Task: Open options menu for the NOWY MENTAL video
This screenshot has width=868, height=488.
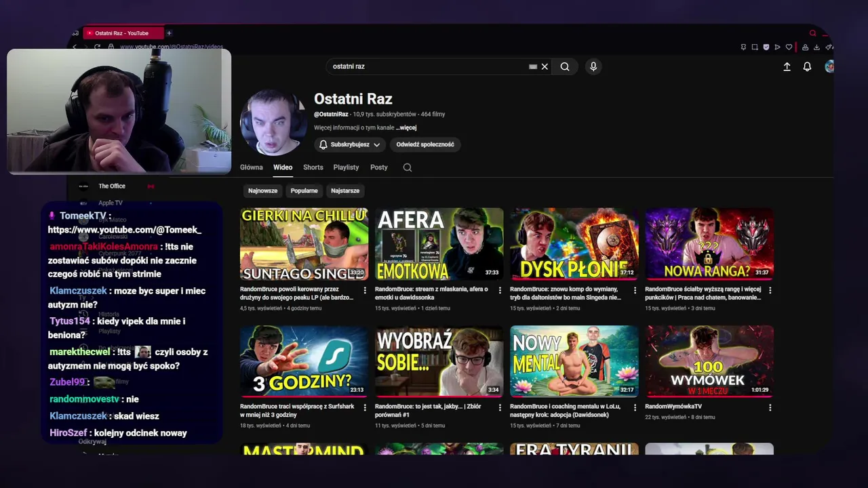Action: pos(635,408)
